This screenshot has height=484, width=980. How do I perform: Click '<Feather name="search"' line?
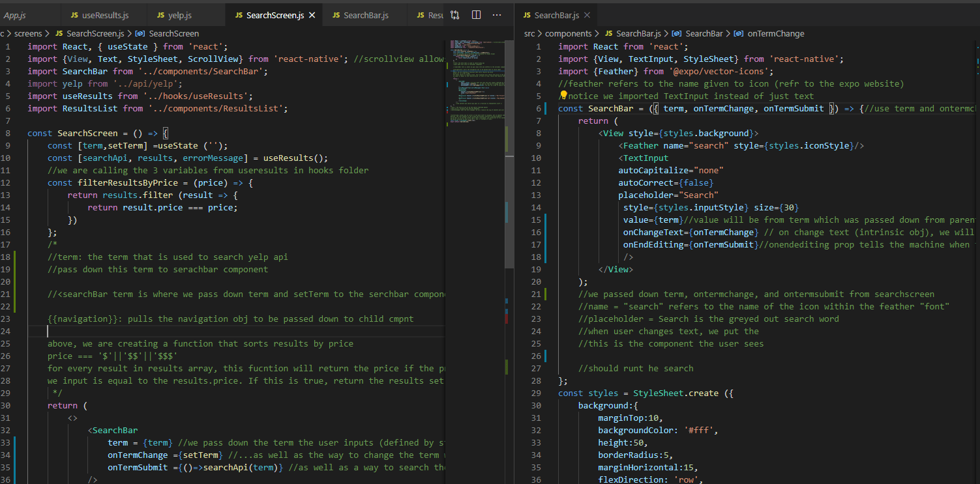coord(741,145)
